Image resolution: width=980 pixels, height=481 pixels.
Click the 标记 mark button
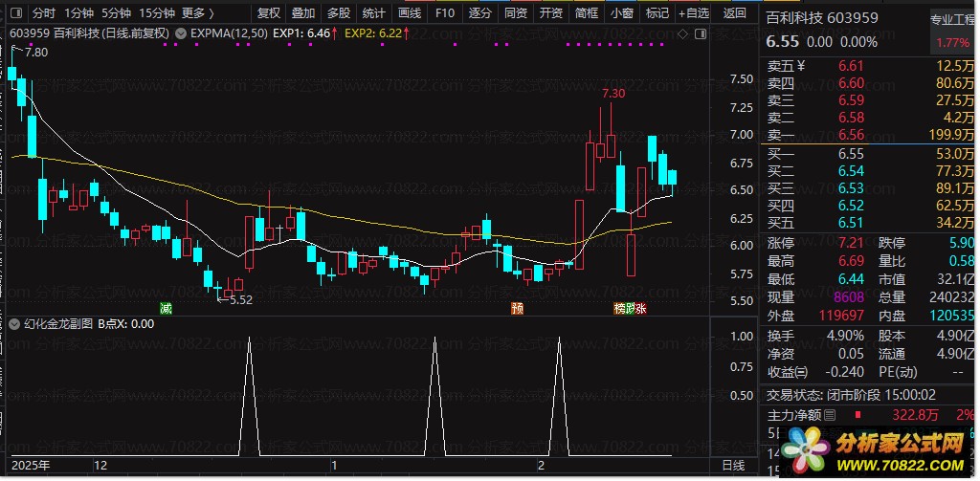(x=657, y=13)
